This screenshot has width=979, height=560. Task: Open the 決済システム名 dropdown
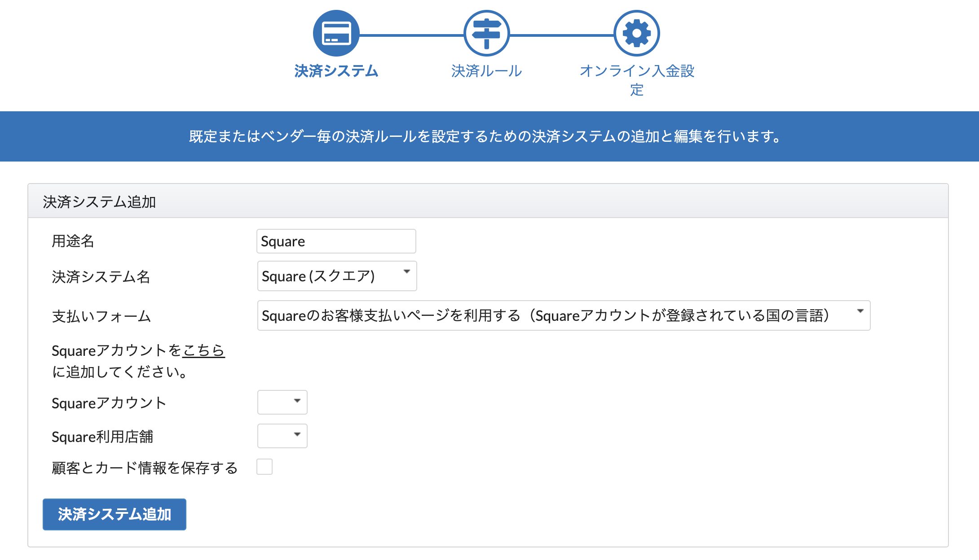(x=337, y=276)
